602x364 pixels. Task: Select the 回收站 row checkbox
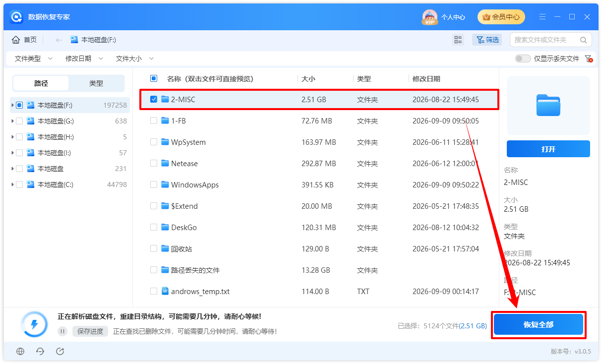coord(154,248)
